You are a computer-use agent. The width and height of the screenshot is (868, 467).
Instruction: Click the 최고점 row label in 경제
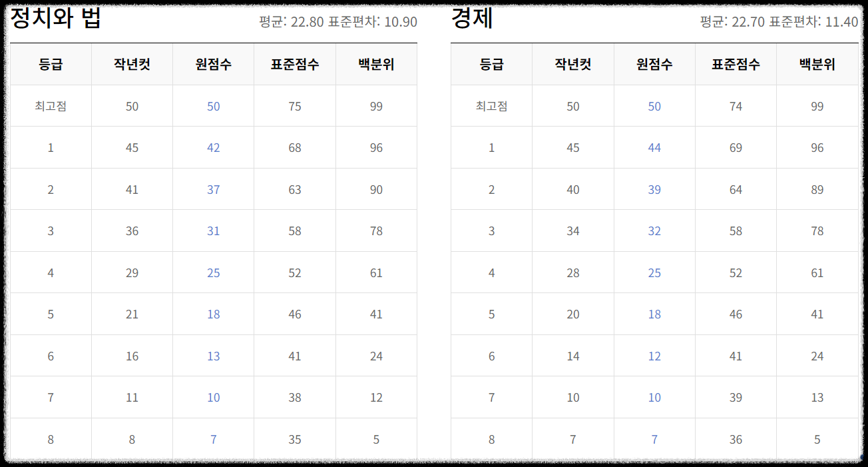coord(491,105)
